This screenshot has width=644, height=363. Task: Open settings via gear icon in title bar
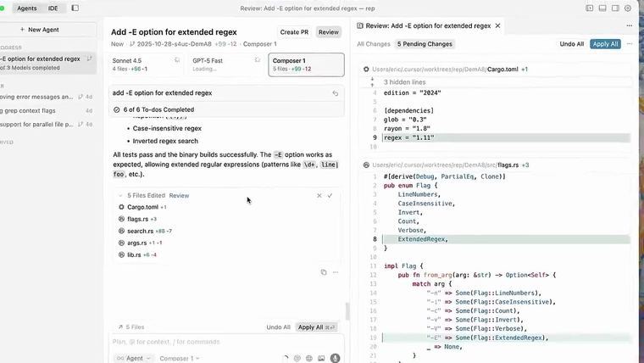pyautogui.click(x=628, y=8)
